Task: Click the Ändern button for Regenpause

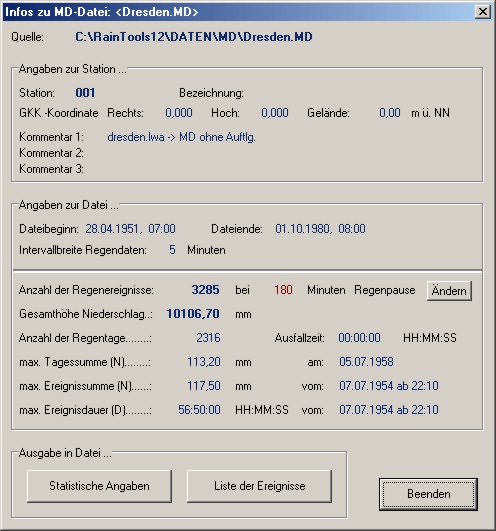Action: click(449, 291)
